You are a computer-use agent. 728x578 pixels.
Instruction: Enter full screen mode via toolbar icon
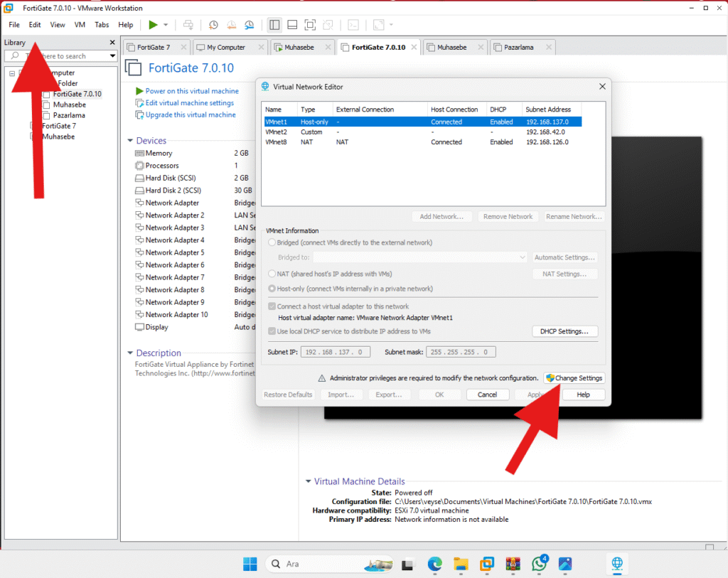(x=310, y=25)
